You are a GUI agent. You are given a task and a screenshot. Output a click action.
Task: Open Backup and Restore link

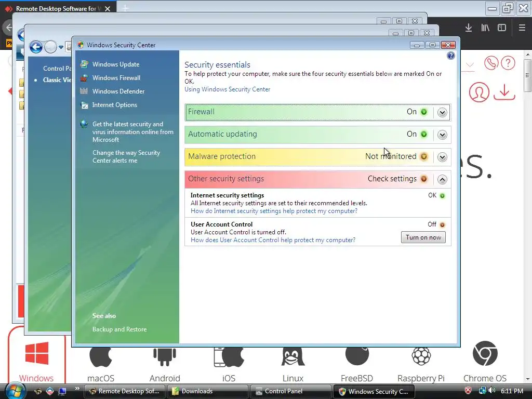pos(119,329)
